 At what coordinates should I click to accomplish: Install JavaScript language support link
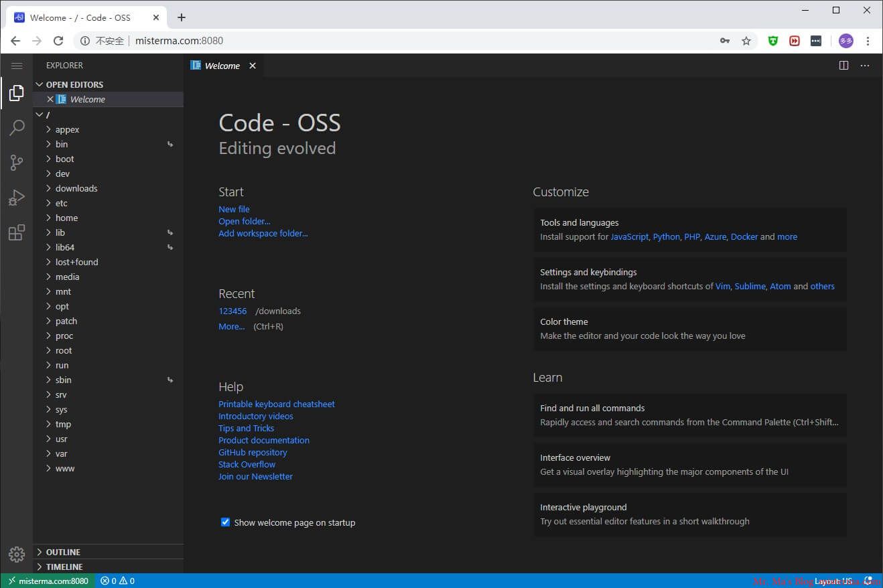pyautogui.click(x=630, y=236)
